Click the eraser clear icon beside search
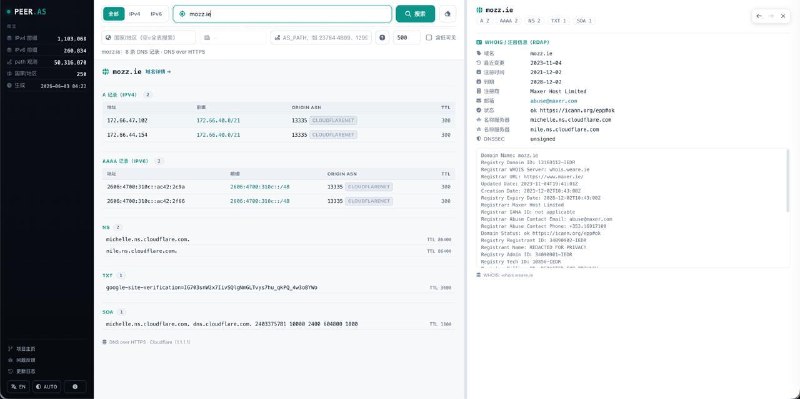This screenshot has height=399, width=800. coord(447,14)
